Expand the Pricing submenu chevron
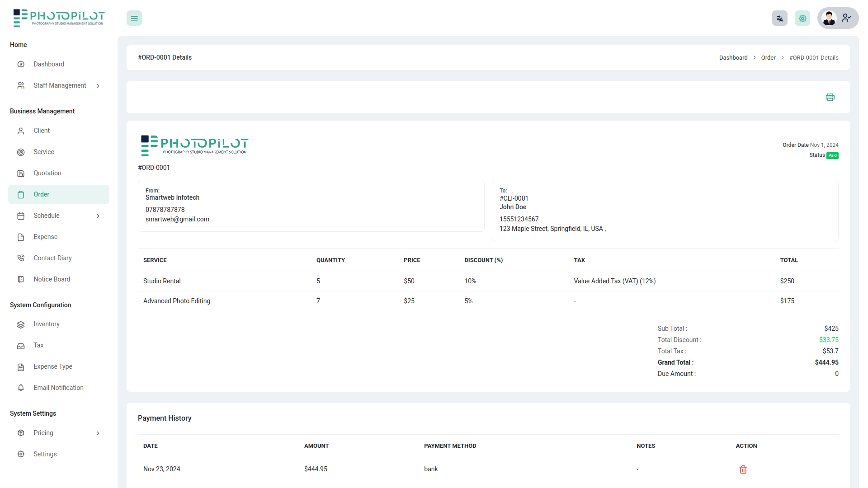868x488 pixels. tap(98, 433)
